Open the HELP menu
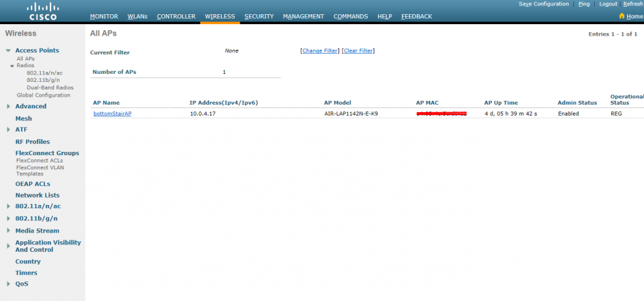The width and height of the screenshot is (644, 301). point(385,16)
